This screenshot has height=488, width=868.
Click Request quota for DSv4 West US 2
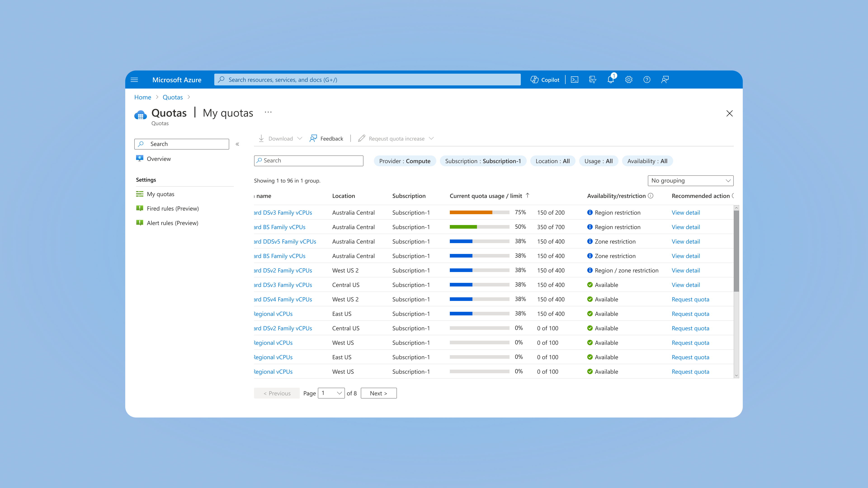690,299
